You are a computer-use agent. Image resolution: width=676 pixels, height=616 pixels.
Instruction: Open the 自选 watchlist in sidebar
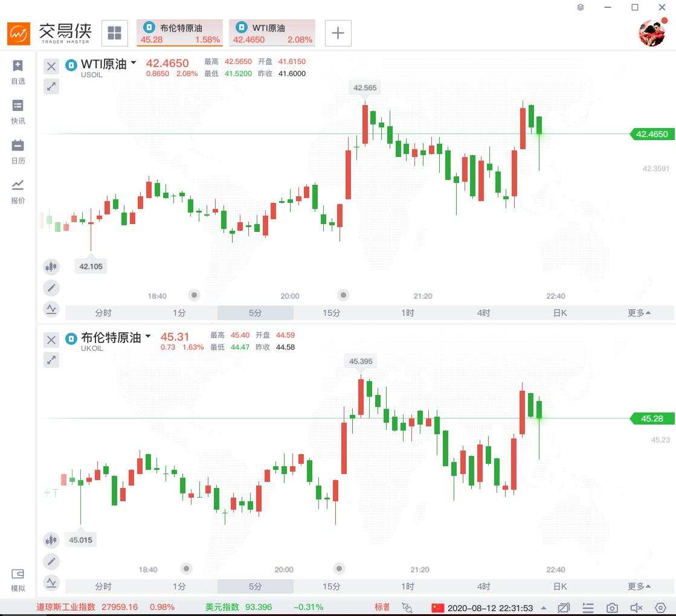point(18,72)
